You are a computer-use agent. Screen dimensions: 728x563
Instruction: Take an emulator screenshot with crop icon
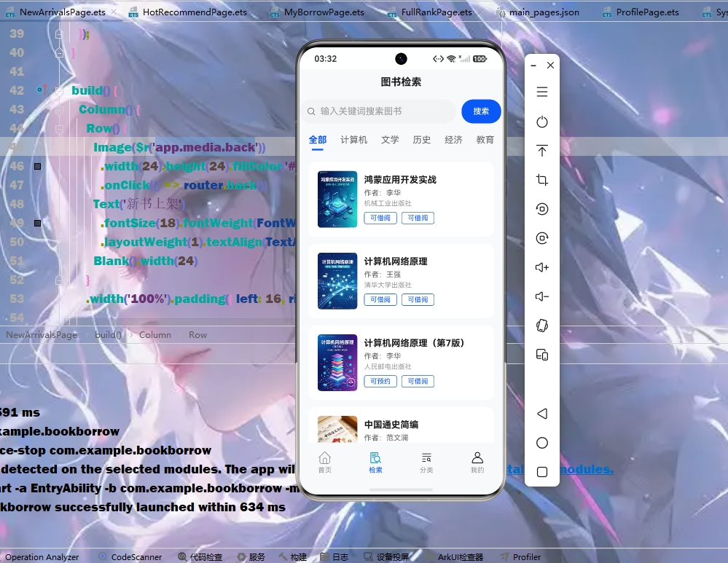tap(542, 180)
